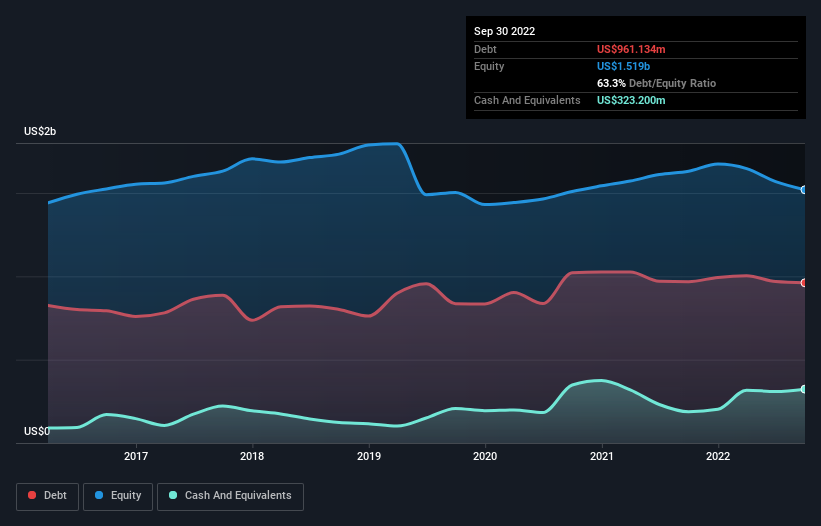The image size is (821, 526).
Task: Toggle Cash And Equivalents legend button
Action: point(230,496)
